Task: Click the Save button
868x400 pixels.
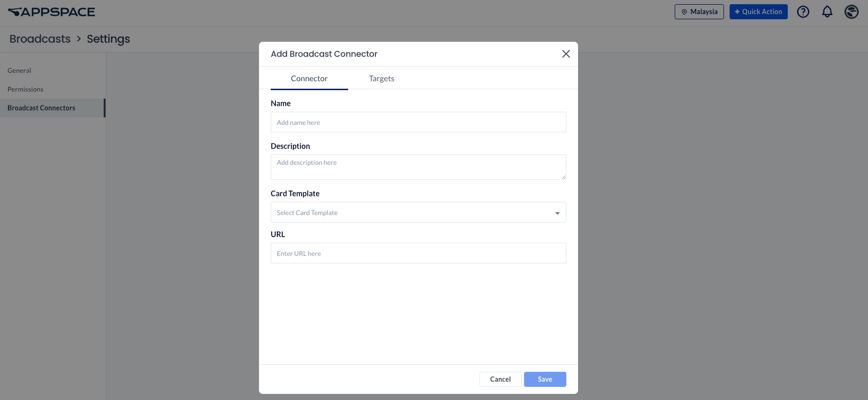Action: click(545, 379)
